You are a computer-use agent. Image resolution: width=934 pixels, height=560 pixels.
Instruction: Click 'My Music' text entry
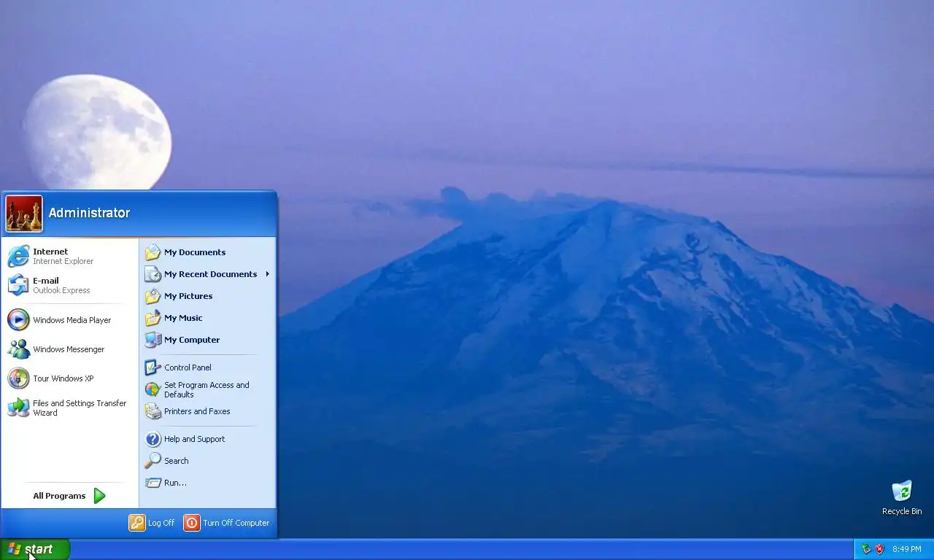[183, 318]
